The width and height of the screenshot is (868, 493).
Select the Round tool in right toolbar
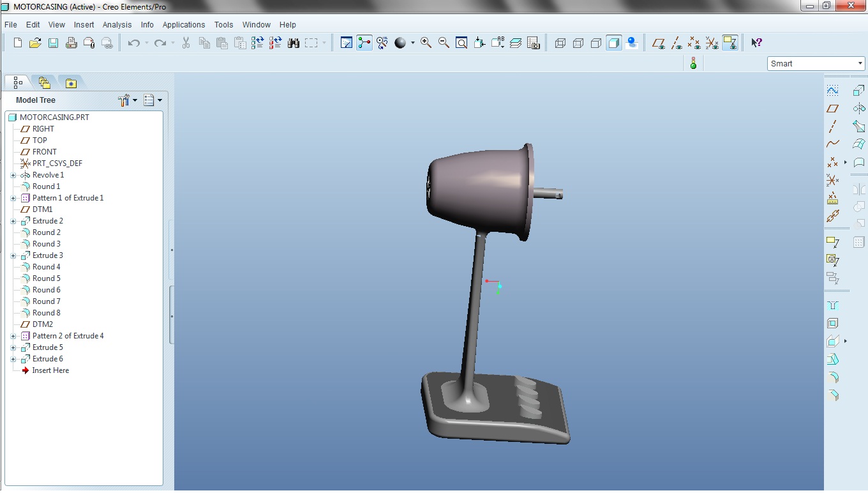coord(832,377)
